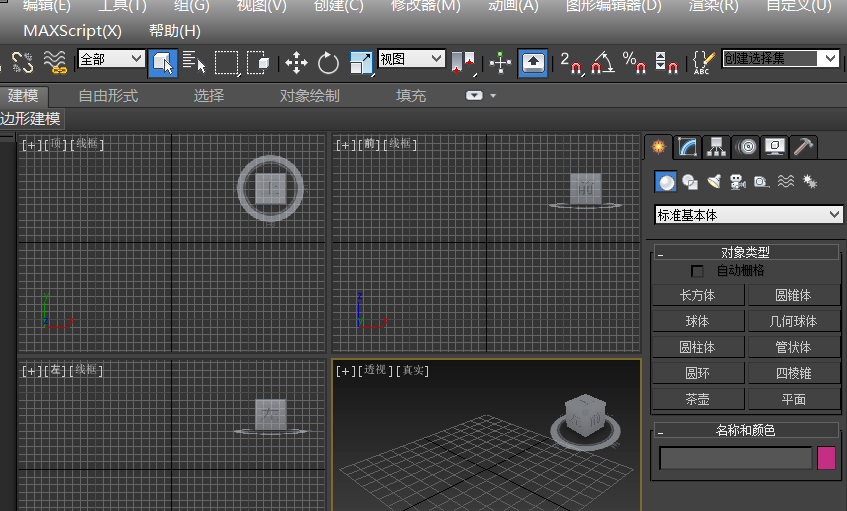Collapse the 对象类型 rollout

tap(745, 252)
